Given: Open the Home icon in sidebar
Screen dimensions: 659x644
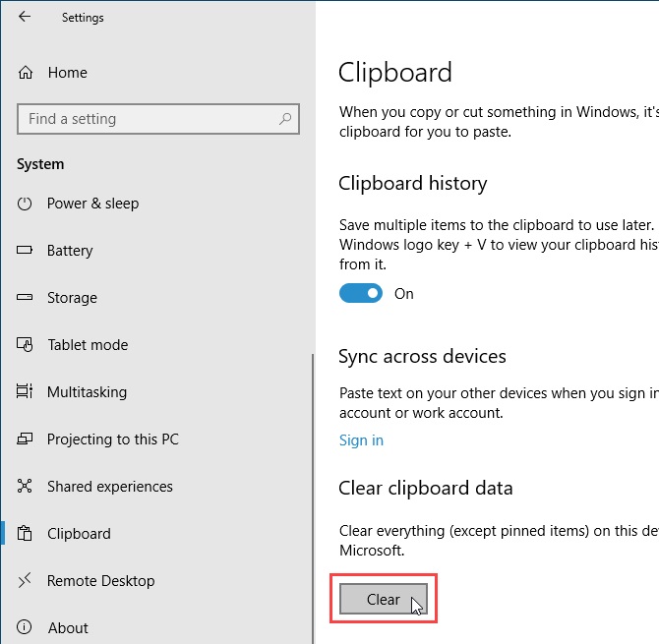Looking at the screenshot, I should tap(26, 73).
